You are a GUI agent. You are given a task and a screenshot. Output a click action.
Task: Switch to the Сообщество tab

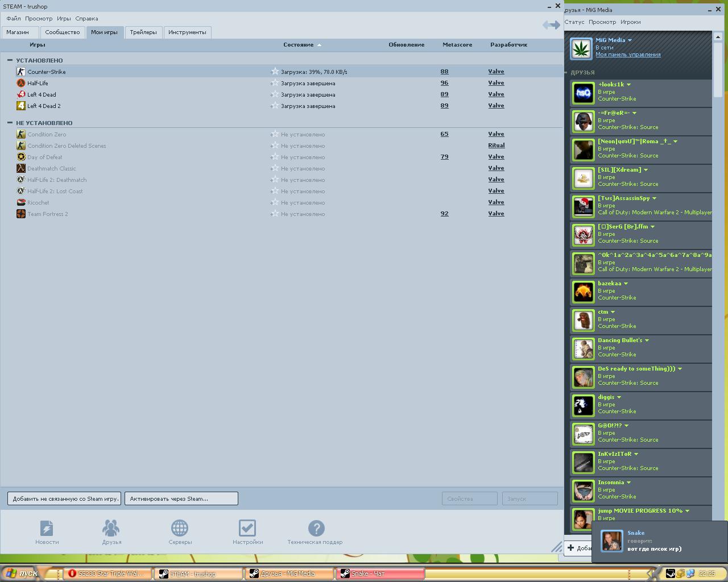(x=63, y=32)
